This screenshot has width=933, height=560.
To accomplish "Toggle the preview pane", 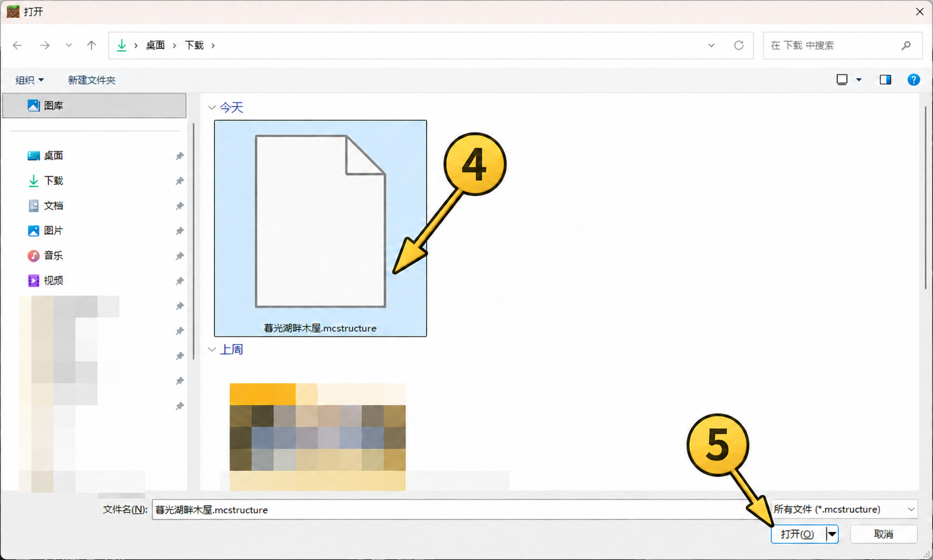I will click(x=885, y=80).
